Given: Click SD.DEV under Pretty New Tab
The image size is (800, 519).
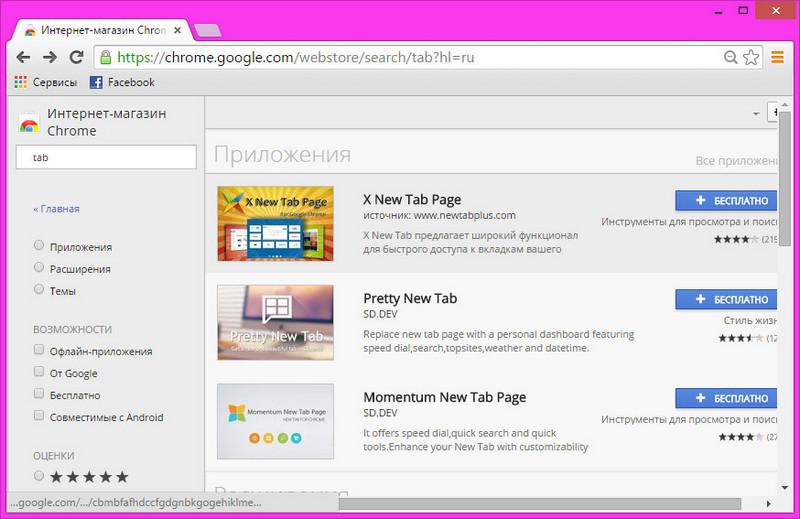Looking at the screenshot, I should 380,314.
